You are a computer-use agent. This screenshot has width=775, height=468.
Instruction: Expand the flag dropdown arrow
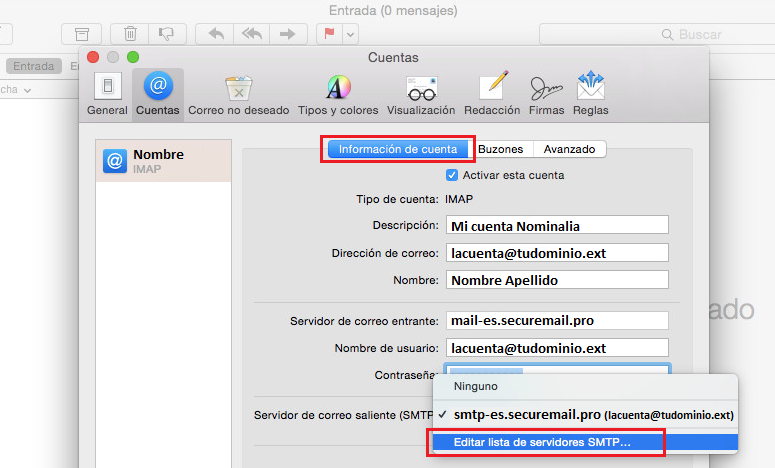[350, 33]
